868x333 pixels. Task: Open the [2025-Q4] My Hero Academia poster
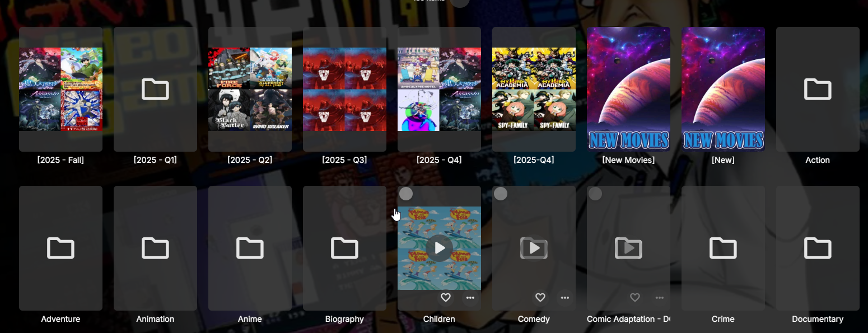pyautogui.click(x=534, y=89)
